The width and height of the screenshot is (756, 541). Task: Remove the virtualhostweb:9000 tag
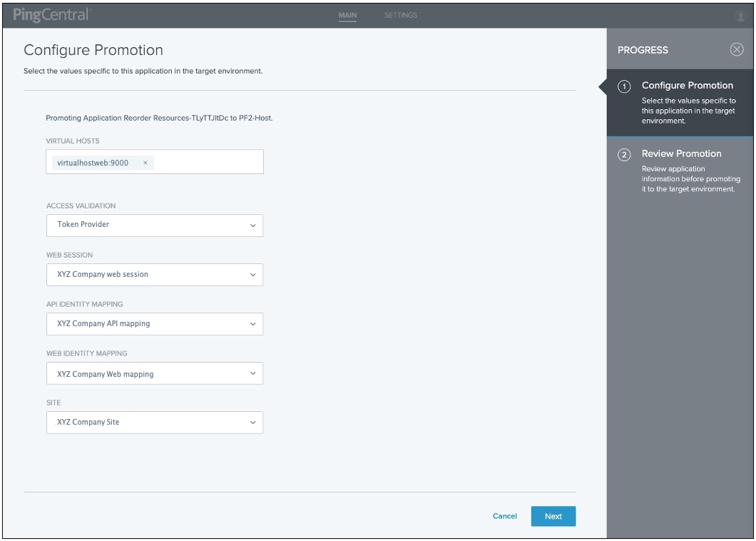[145, 162]
